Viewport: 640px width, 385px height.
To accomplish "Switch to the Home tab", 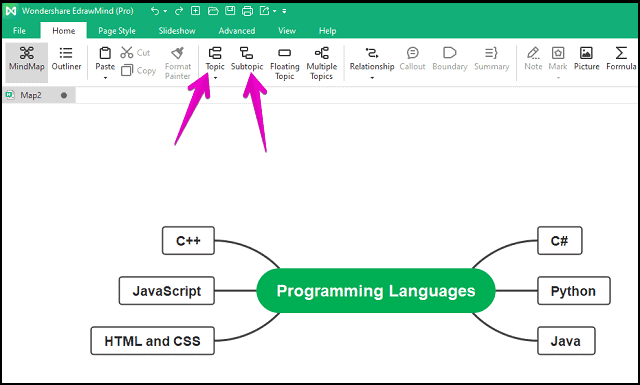I will pos(64,31).
